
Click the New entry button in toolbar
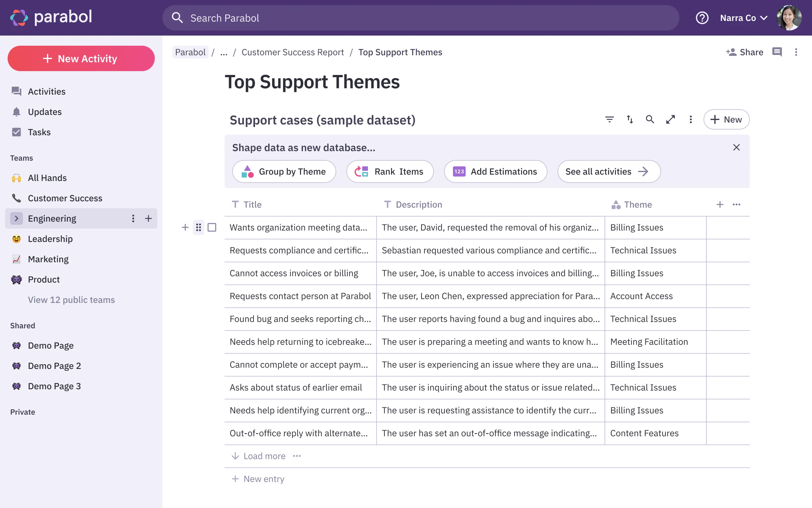pos(726,119)
